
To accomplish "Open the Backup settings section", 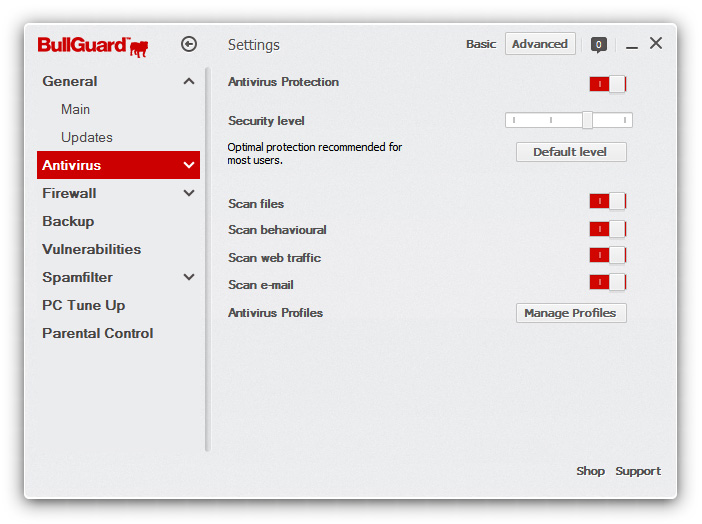I will (x=68, y=221).
